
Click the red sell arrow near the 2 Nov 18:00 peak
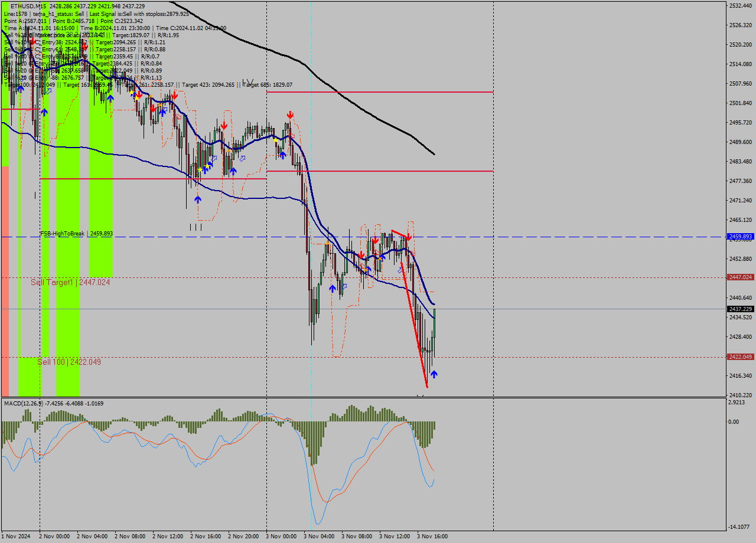click(x=224, y=125)
